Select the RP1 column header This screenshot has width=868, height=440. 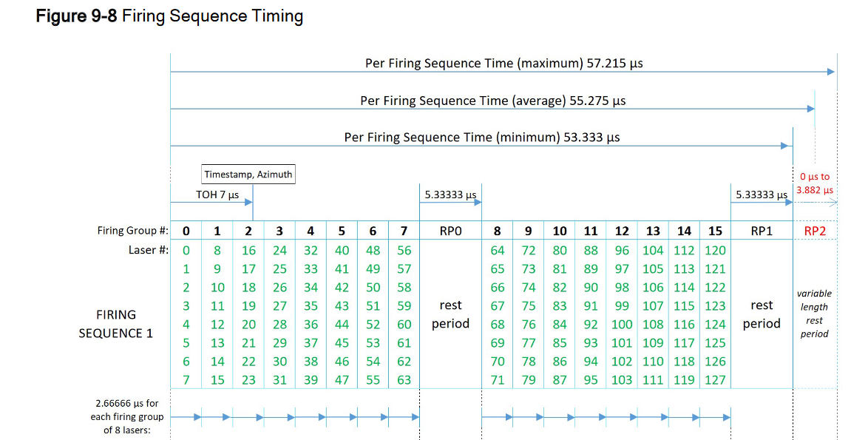[x=762, y=230]
